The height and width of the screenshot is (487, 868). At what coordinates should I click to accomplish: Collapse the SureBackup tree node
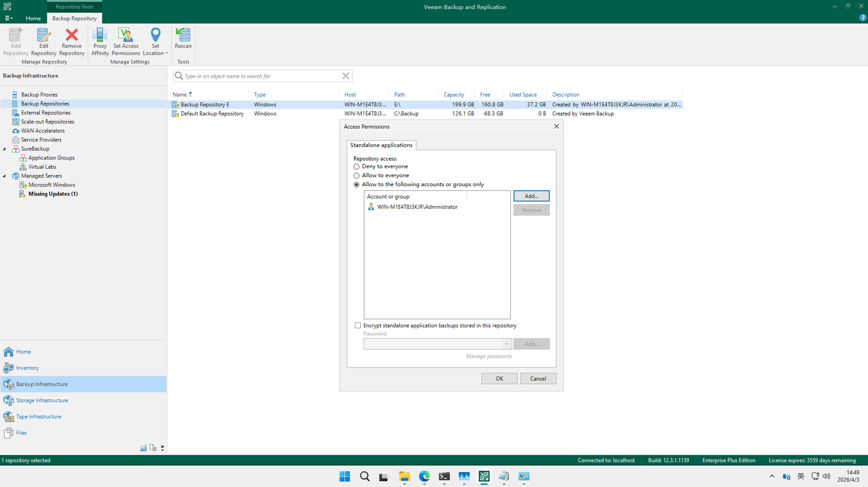point(4,149)
